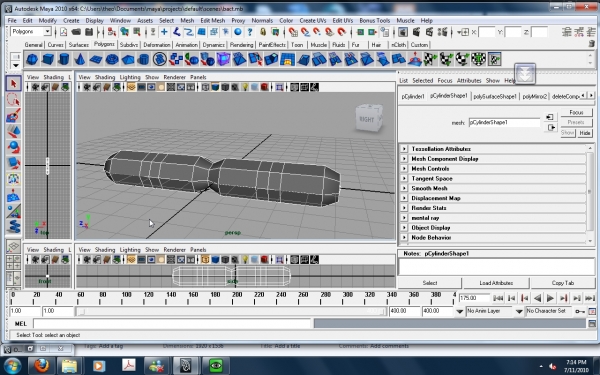Select the Select Tool arrow in toolbox
The image size is (600, 375).
click(x=13, y=83)
